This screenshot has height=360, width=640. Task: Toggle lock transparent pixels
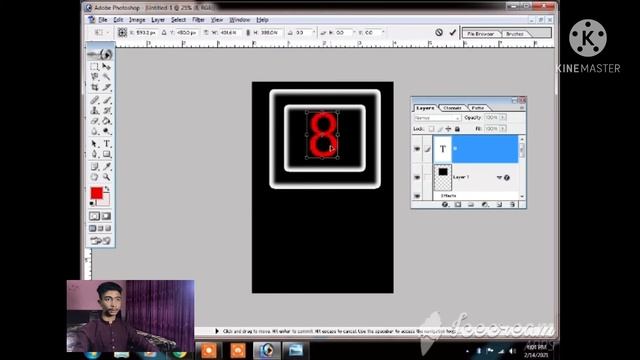pyautogui.click(x=431, y=129)
